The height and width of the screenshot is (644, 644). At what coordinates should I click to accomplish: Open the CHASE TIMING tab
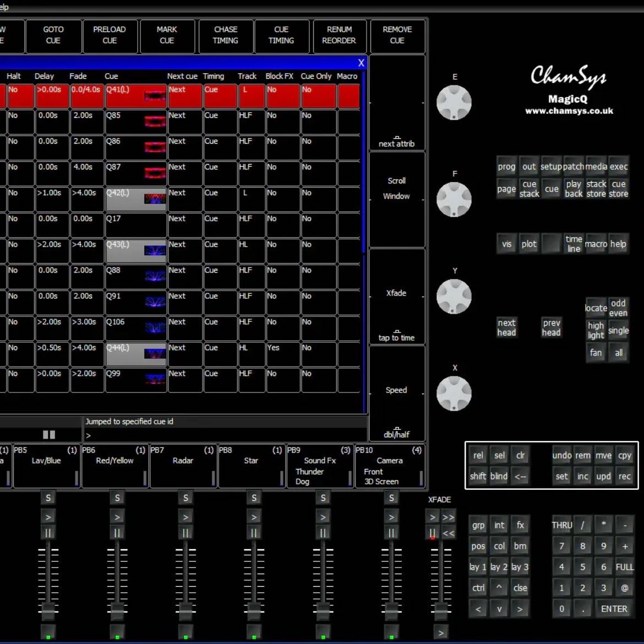click(226, 35)
